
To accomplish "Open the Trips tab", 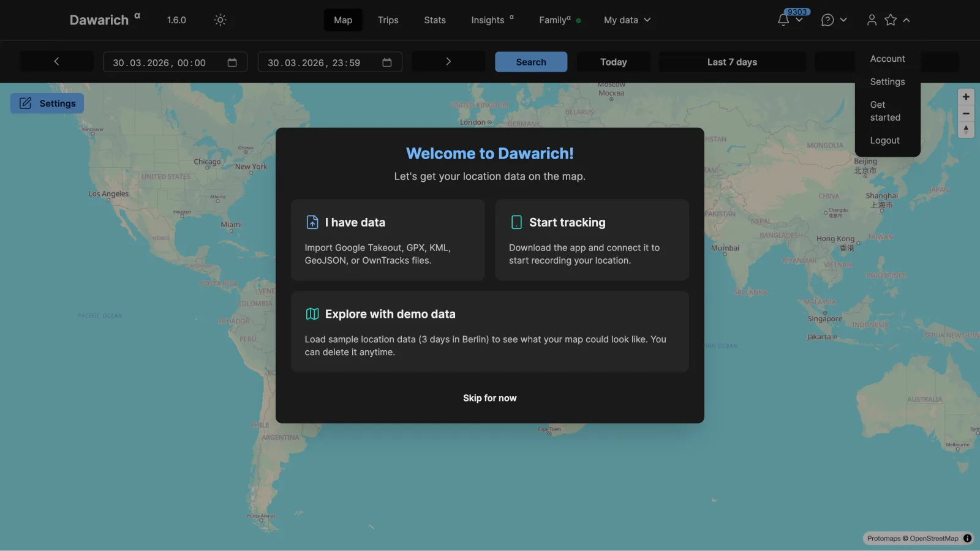I will (388, 20).
